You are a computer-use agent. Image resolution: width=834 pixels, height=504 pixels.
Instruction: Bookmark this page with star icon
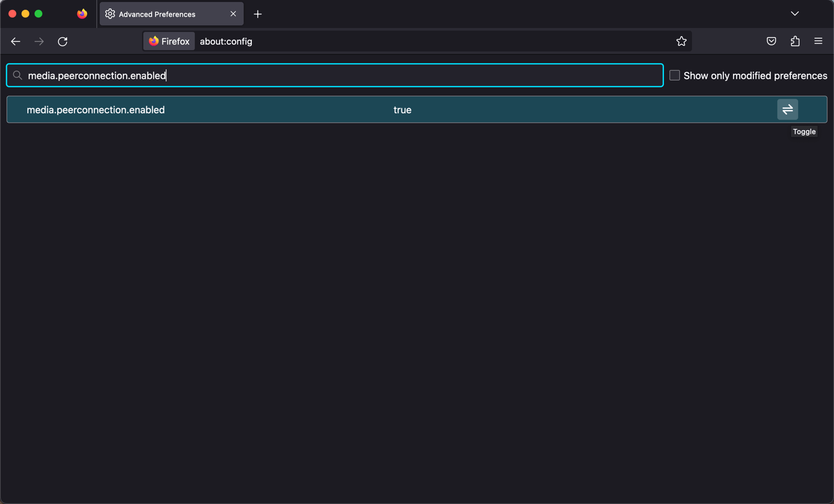pos(681,41)
